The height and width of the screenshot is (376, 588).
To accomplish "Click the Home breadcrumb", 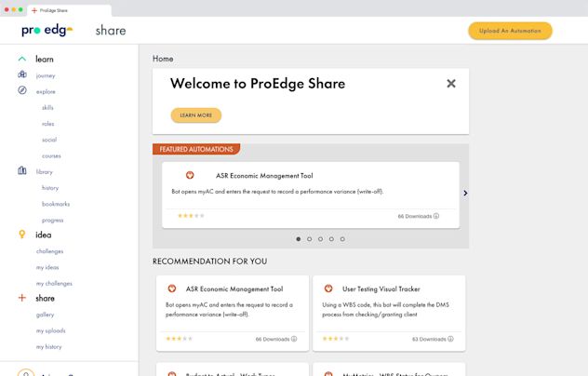I will [163, 59].
